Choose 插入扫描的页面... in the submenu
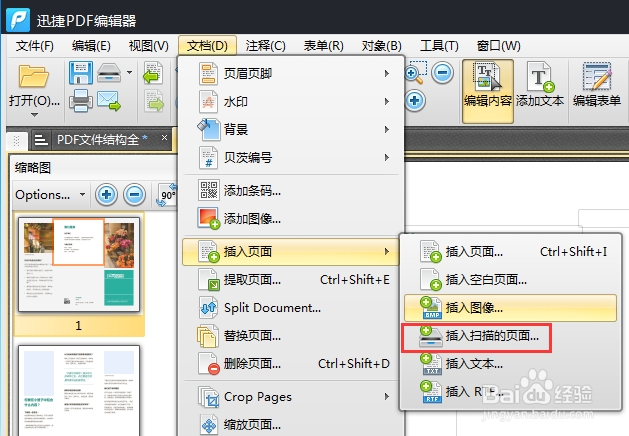The width and height of the screenshot is (629, 436). point(510,336)
